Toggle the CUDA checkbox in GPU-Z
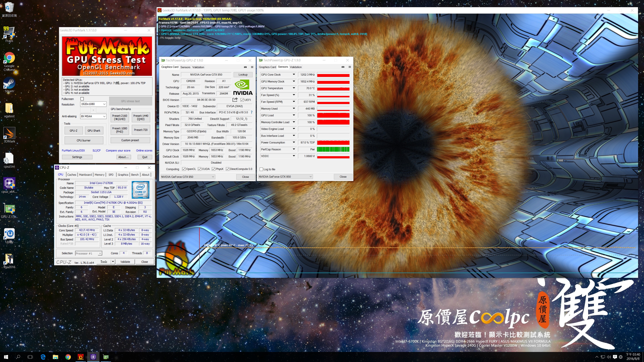 tap(200, 169)
